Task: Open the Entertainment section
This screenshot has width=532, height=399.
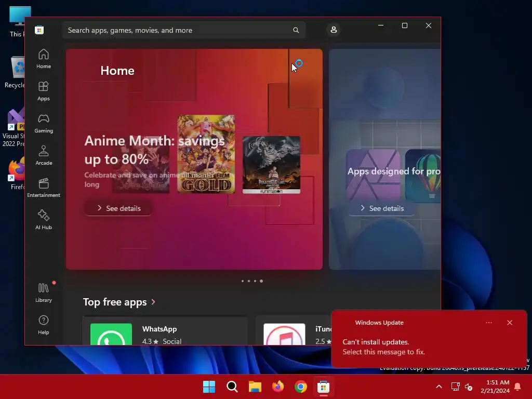Action: pyautogui.click(x=44, y=188)
